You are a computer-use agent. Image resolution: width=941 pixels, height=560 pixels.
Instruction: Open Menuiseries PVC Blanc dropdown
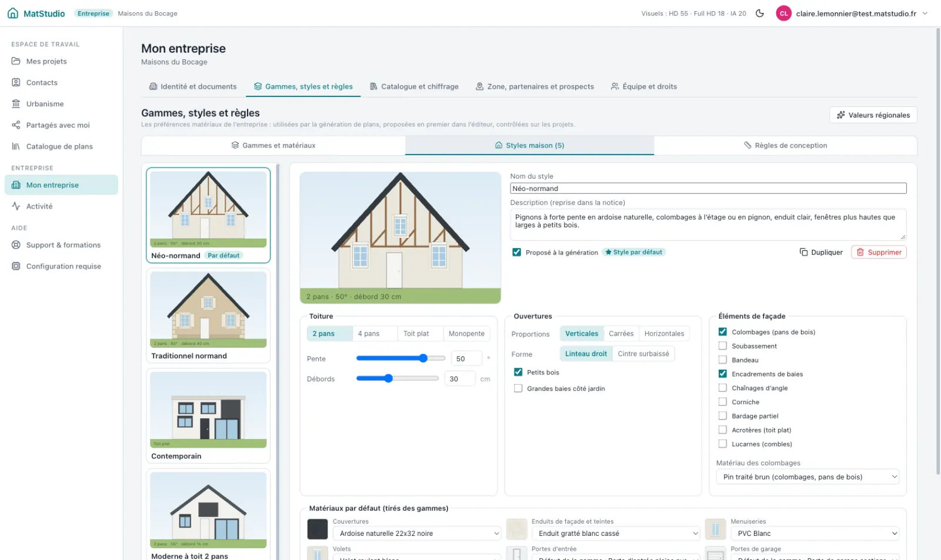click(x=815, y=534)
